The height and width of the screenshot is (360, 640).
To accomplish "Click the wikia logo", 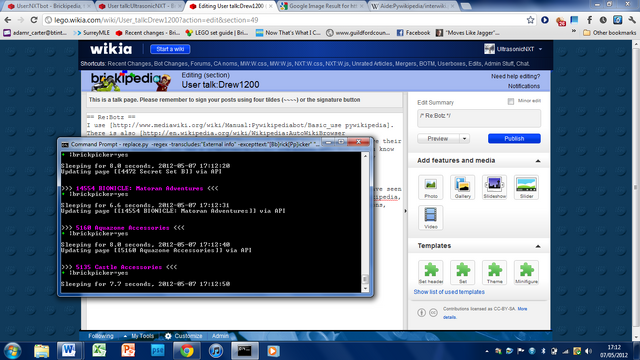I will [111, 49].
